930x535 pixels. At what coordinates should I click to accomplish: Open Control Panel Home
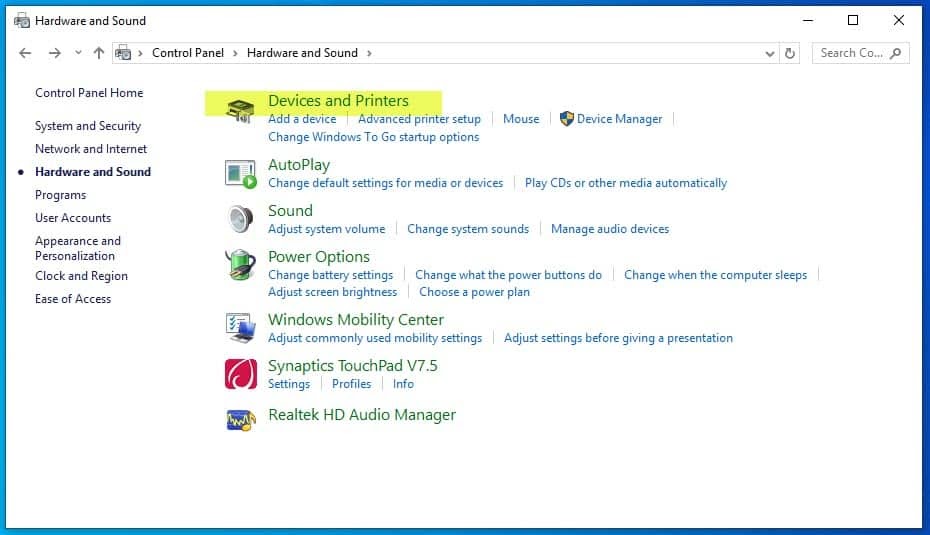(x=89, y=93)
